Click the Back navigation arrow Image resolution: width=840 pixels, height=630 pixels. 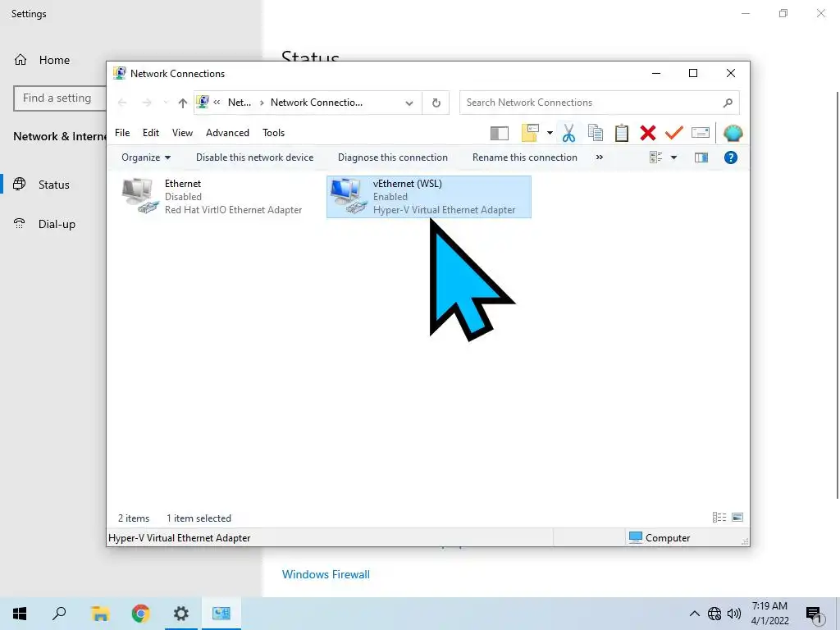122,103
